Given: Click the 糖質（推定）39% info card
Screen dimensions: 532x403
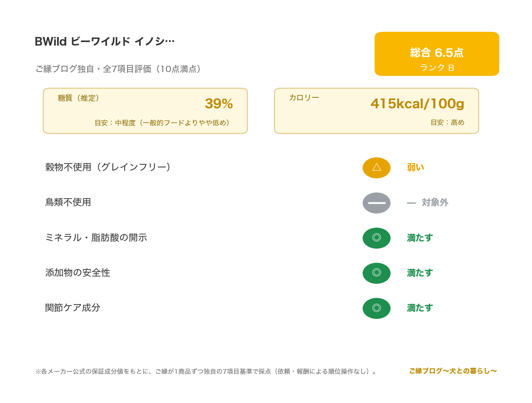Looking at the screenshot, I should (x=145, y=111).
